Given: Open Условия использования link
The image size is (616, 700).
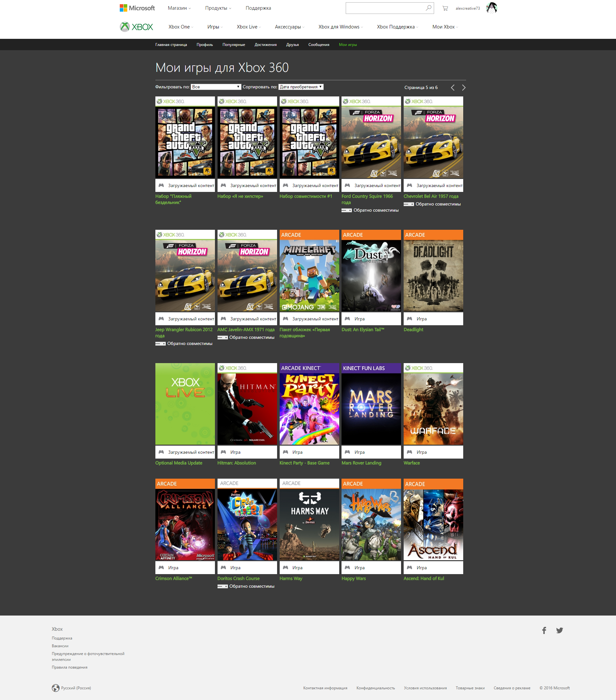Looking at the screenshot, I should pyautogui.click(x=425, y=688).
